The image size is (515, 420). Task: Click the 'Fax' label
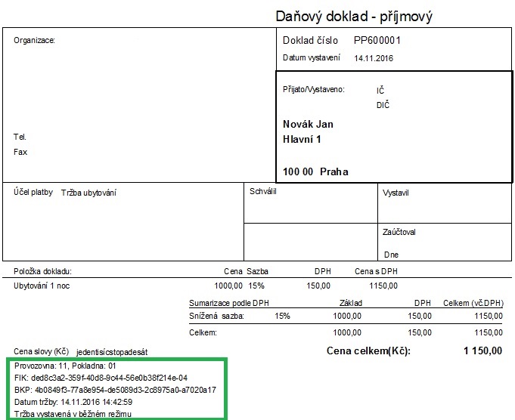(x=20, y=152)
